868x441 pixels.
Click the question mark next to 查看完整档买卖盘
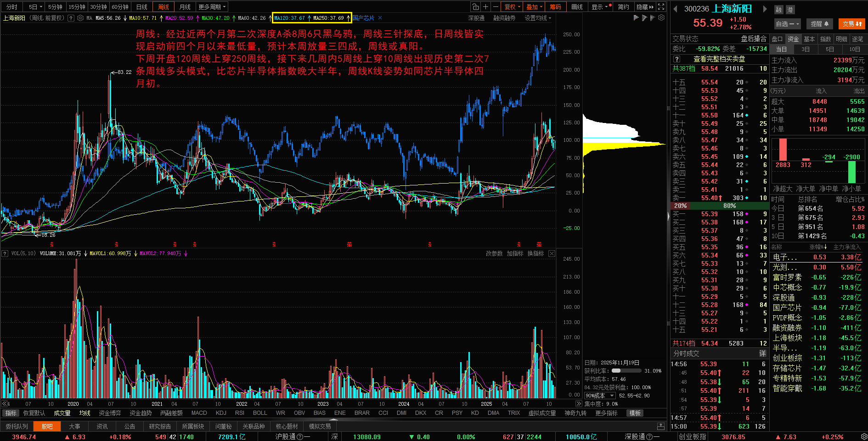tap(676, 59)
